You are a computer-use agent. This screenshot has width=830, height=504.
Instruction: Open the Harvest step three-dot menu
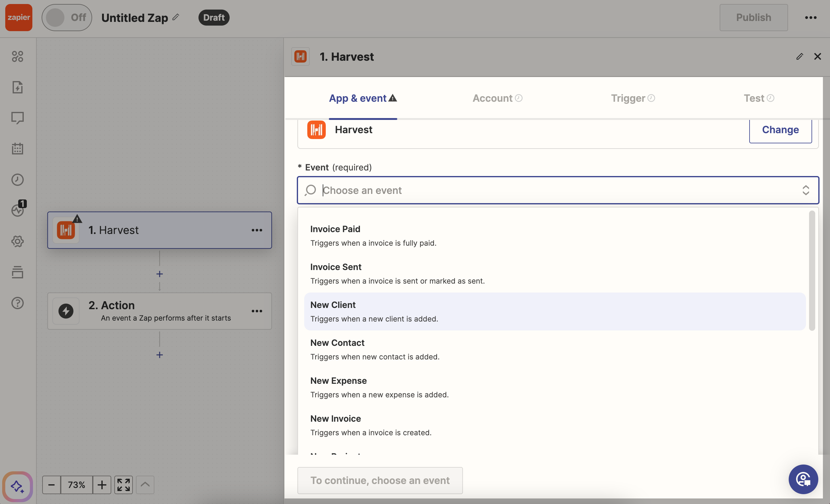[257, 230]
